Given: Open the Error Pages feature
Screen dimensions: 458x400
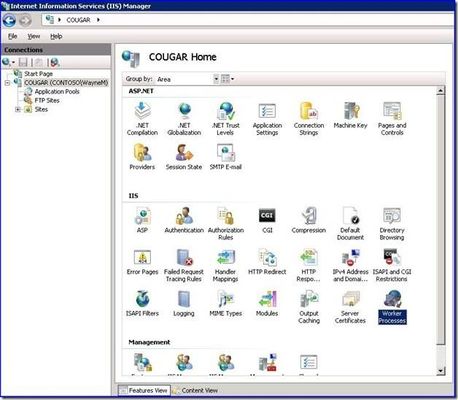Looking at the screenshot, I should pos(142,262).
